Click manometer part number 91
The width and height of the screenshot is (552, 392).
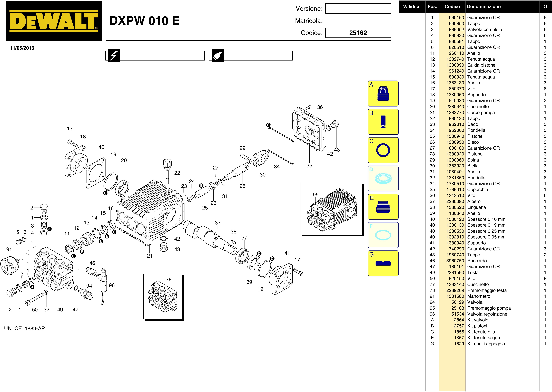(x=9, y=249)
